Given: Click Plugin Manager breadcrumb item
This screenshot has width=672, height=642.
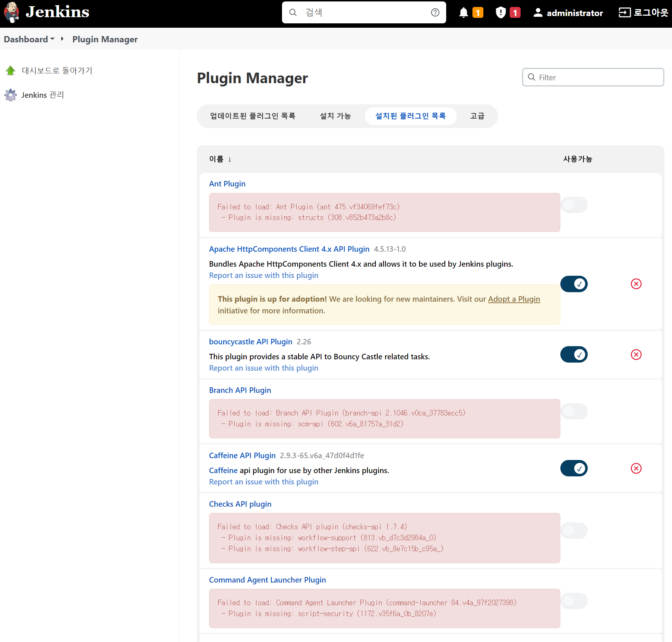Looking at the screenshot, I should click(x=105, y=39).
